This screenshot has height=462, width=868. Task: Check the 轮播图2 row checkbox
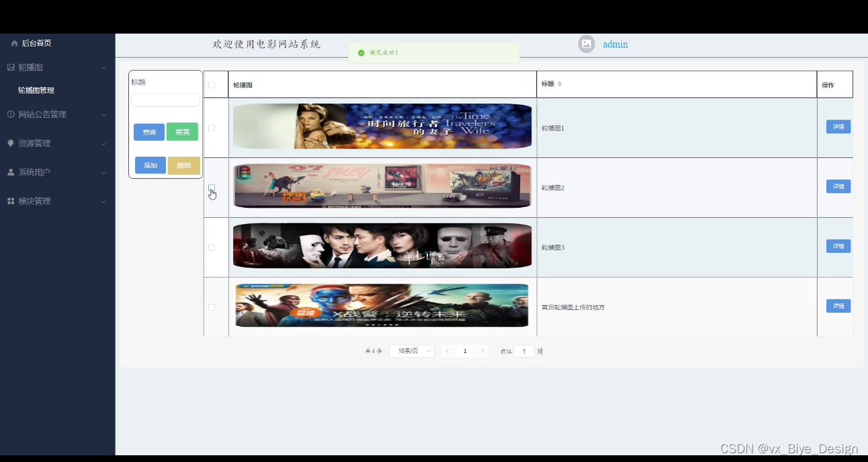click(x=212, y=188)
